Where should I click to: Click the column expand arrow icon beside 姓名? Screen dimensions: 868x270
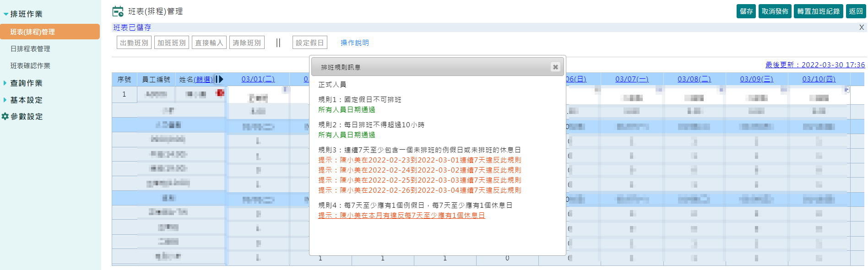(219, 79)
